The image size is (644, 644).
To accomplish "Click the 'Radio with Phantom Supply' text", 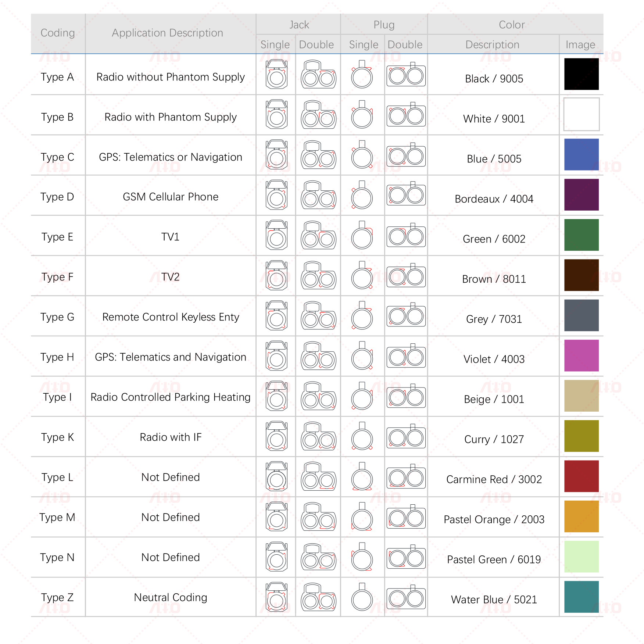I will coord(171,117).
